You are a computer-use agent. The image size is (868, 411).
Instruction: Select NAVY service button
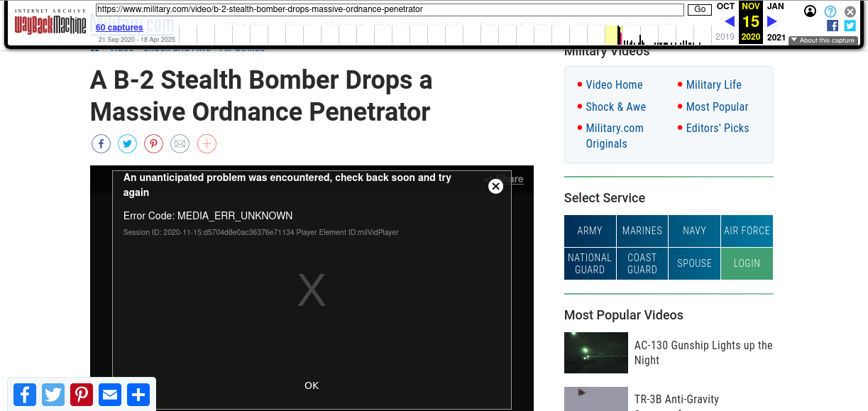[694, 231]
